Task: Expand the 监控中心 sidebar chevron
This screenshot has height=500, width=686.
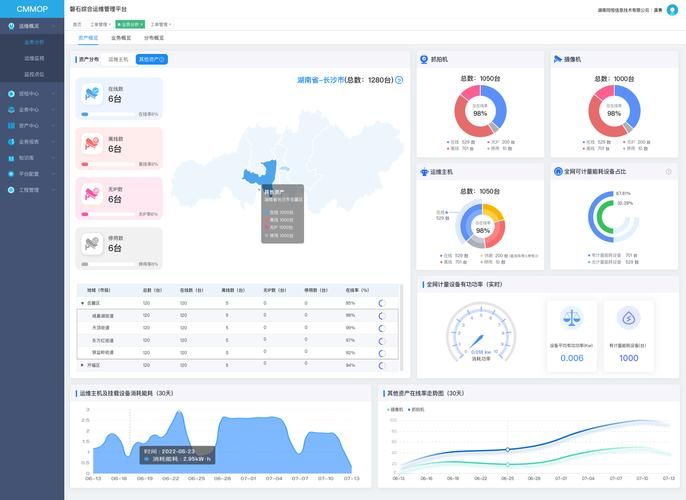Action: point(53,94)
